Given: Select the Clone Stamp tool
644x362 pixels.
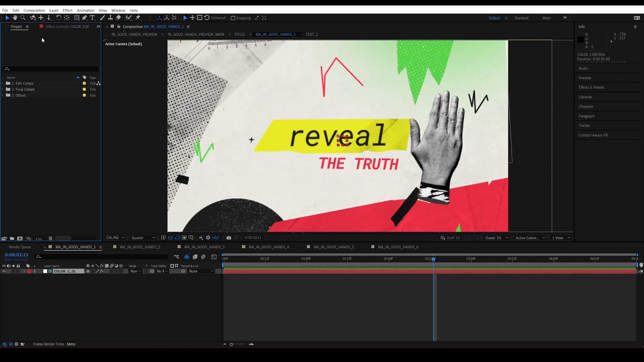Looking at the screenshot, I should [110, 18].
